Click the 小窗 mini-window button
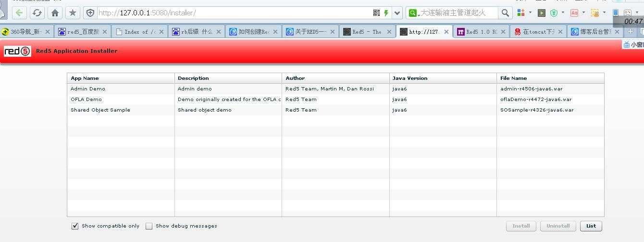This screenshot has height=242, width=644. pyautogui.click(x=633, y=44)
